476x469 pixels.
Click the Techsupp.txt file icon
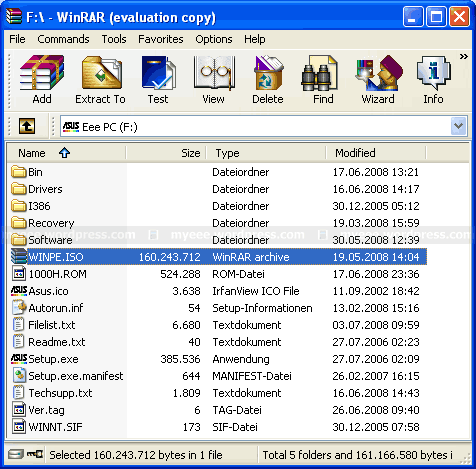(18, 393)
